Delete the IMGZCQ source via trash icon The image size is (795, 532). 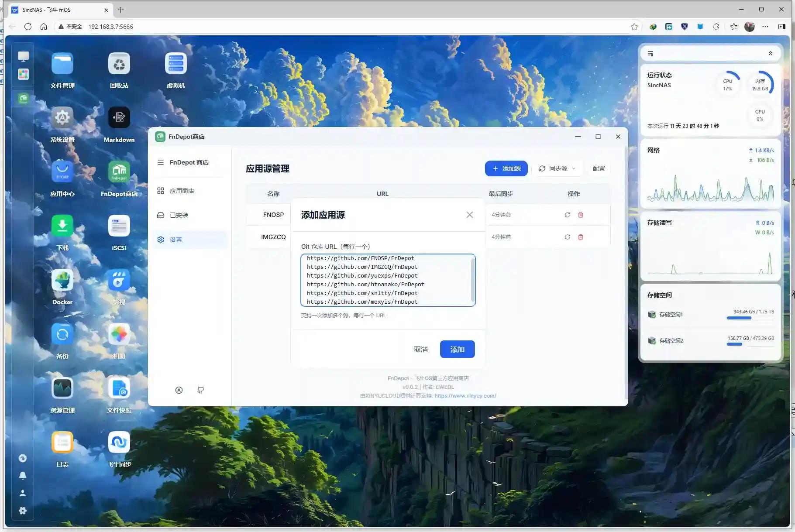(580, 237)
